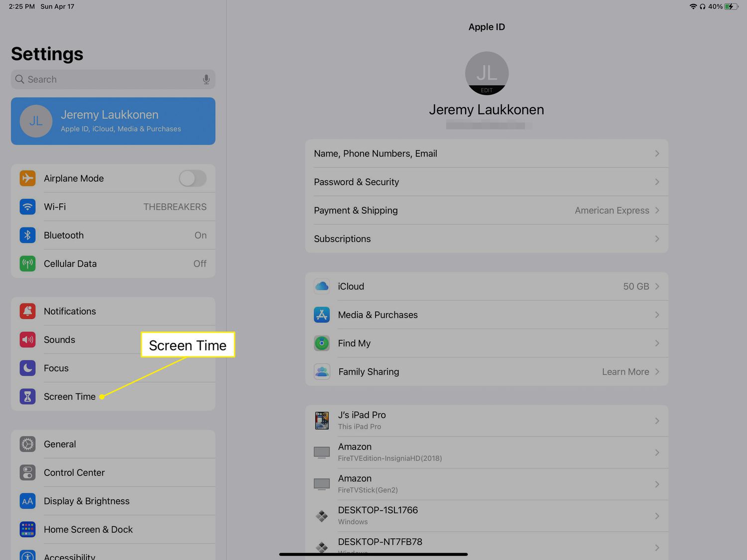Tap the Find My radar icon

[322, 343]
